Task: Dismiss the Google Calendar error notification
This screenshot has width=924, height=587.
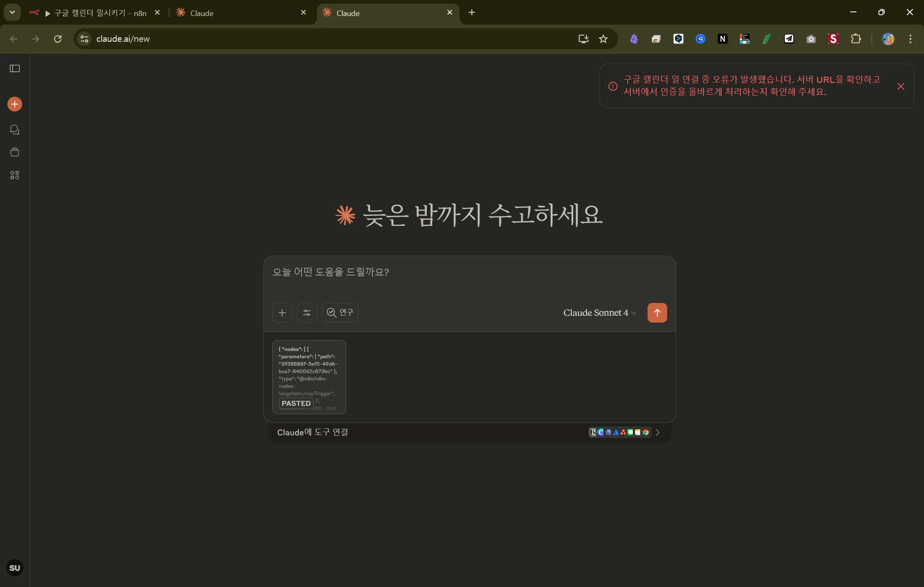Action: pyautogui.click(x=901, y=86)
